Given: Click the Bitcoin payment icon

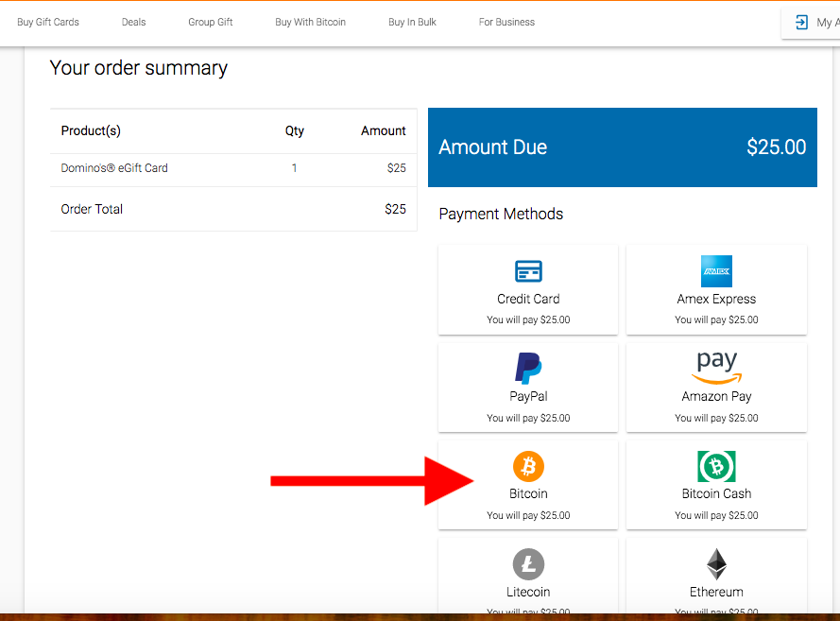Looking at the screenshot, I should click(x=527, y=466).
